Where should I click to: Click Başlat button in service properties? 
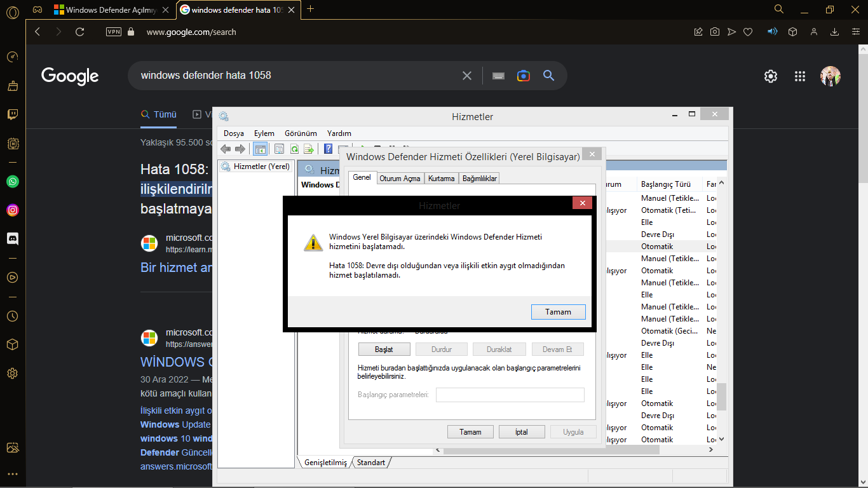tap(384, 349)
